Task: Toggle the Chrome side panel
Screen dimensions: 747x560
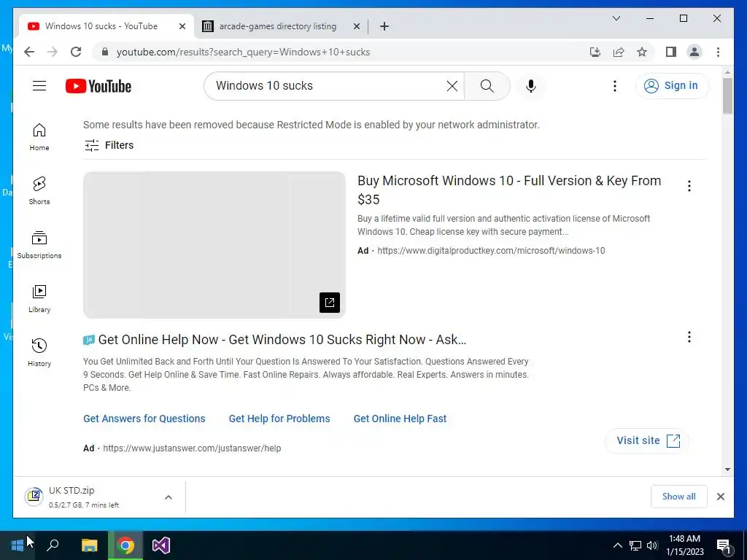Action: pos(671,52)
